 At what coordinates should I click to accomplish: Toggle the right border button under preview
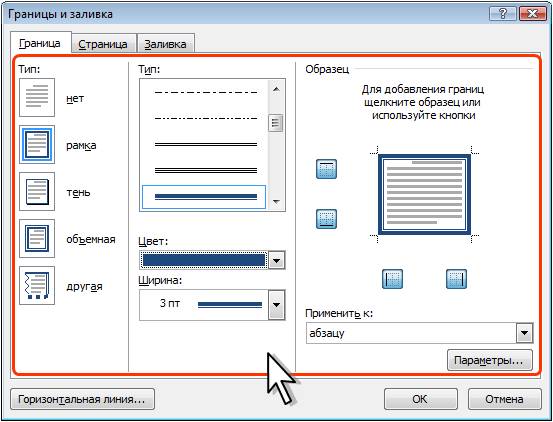[x=456, y=279]
